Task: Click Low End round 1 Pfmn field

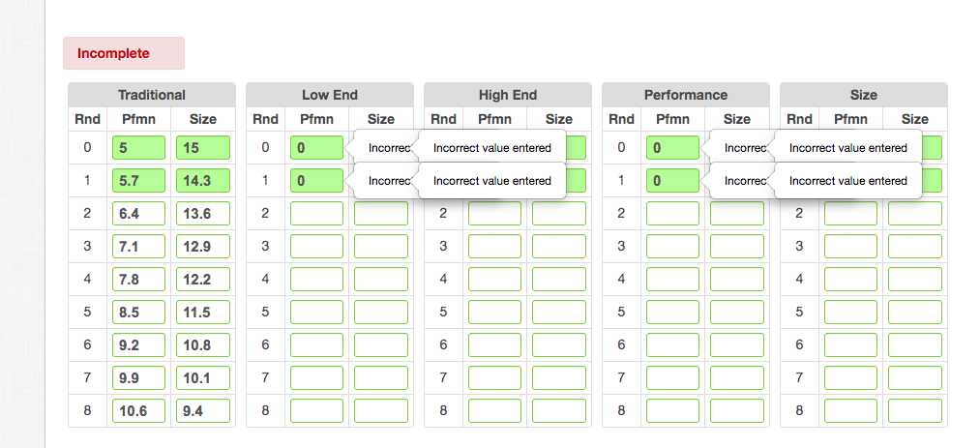Action: coord(317,181)
